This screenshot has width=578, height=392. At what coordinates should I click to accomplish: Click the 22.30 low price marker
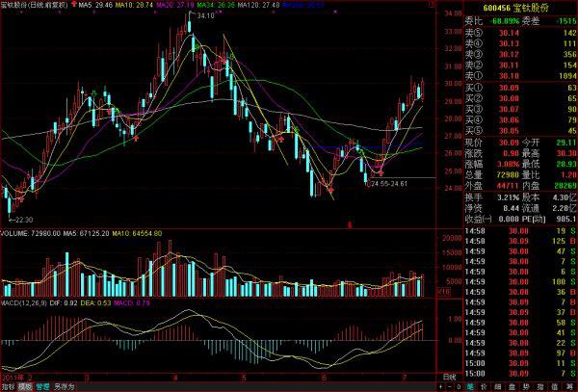tap(21, 219)
